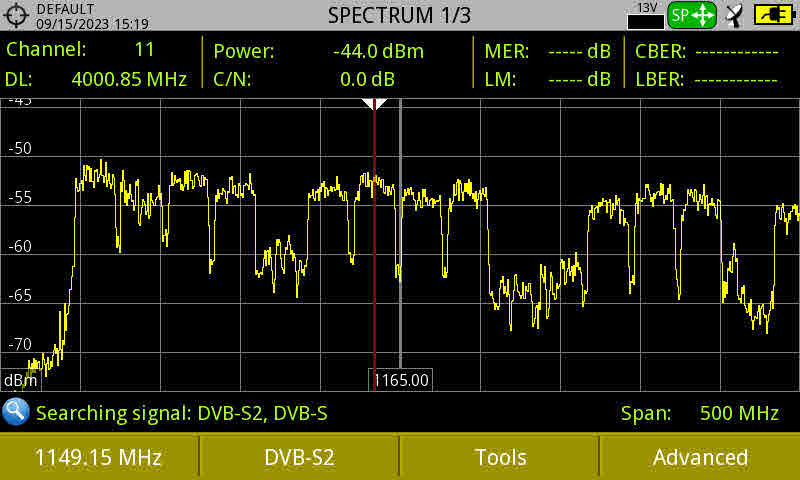Tap the yellow power plug battery icon
The width and height of the screenshot is (800, 480).
[774, 15]
